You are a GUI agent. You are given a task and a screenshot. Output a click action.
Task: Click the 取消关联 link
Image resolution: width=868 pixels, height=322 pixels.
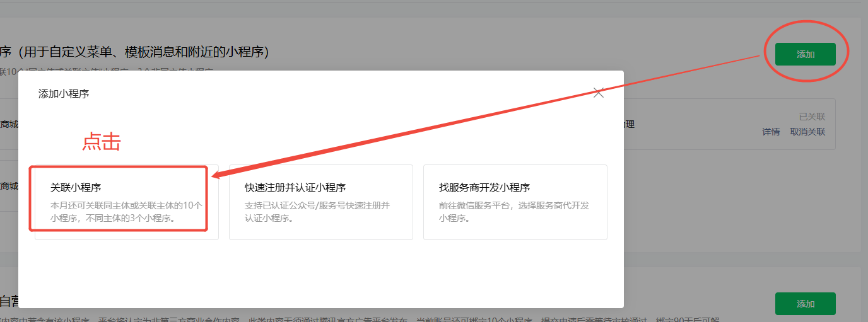coord(807,132)
